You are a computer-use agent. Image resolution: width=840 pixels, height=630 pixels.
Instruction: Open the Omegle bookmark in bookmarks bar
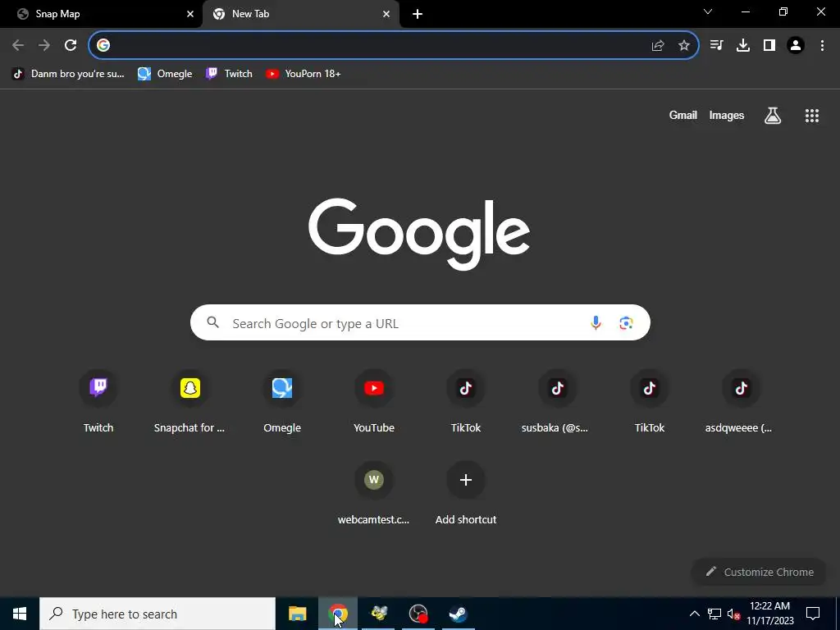[x=165, y=74]
